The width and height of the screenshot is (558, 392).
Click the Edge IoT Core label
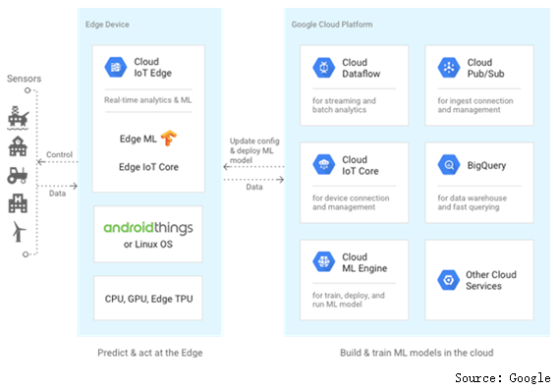(x=148, y=167)
